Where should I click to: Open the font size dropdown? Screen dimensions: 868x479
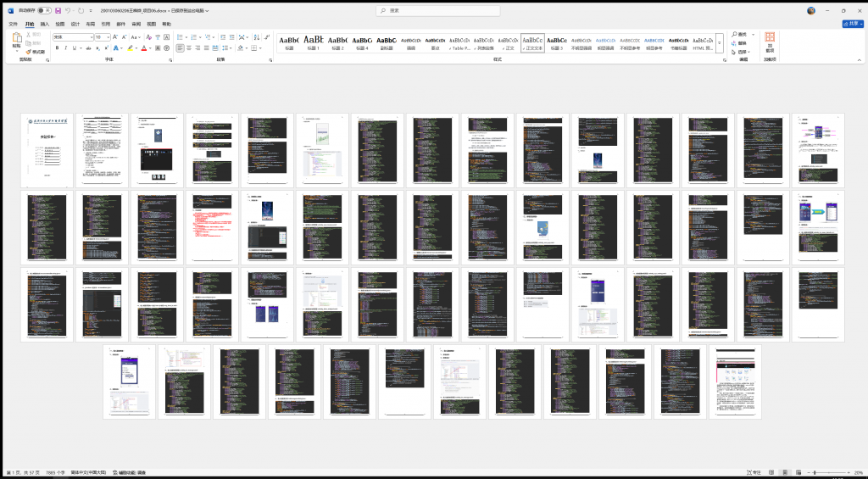coord(106,37)
